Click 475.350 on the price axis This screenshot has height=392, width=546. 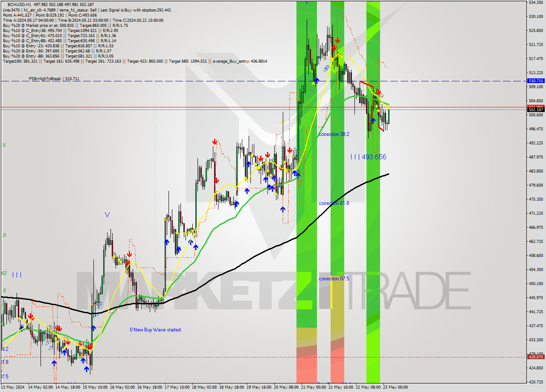click(536, 199)
